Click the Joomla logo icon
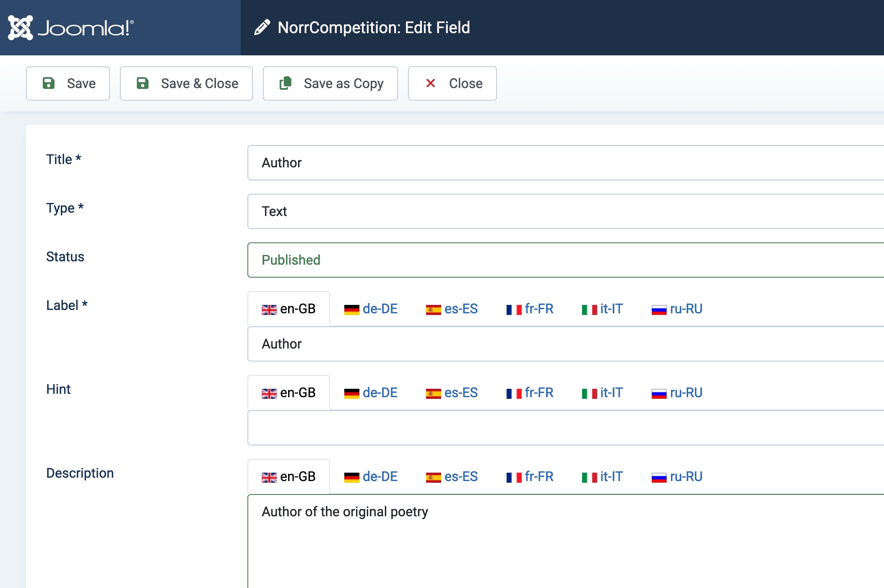Image resolution: width=884 pixels, height=588 pixels. click(21, 28)
